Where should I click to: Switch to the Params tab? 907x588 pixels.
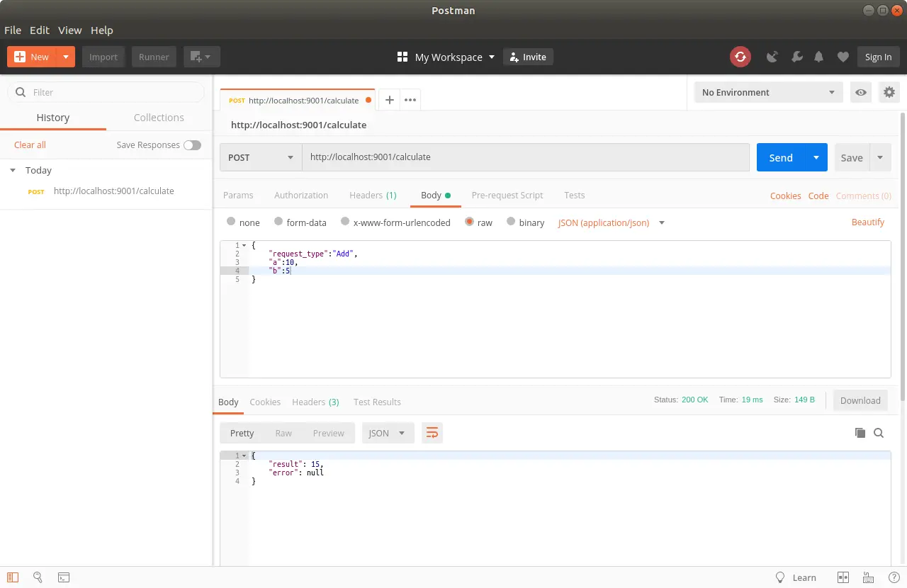click(x=238, y=195)
